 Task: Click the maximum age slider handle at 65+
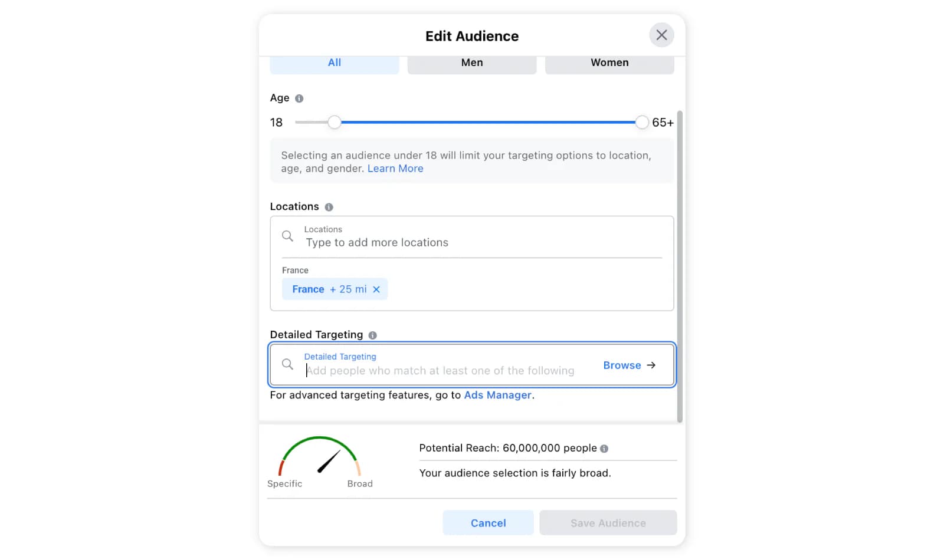[x=642, y=123]
